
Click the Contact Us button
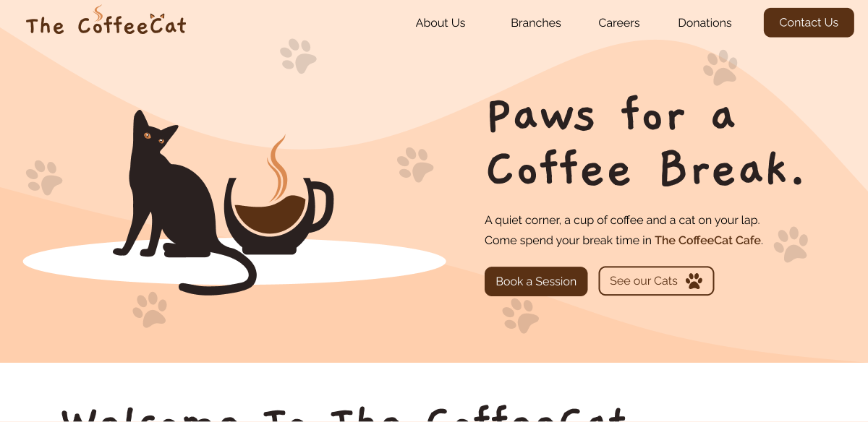(x=809, y=22)
